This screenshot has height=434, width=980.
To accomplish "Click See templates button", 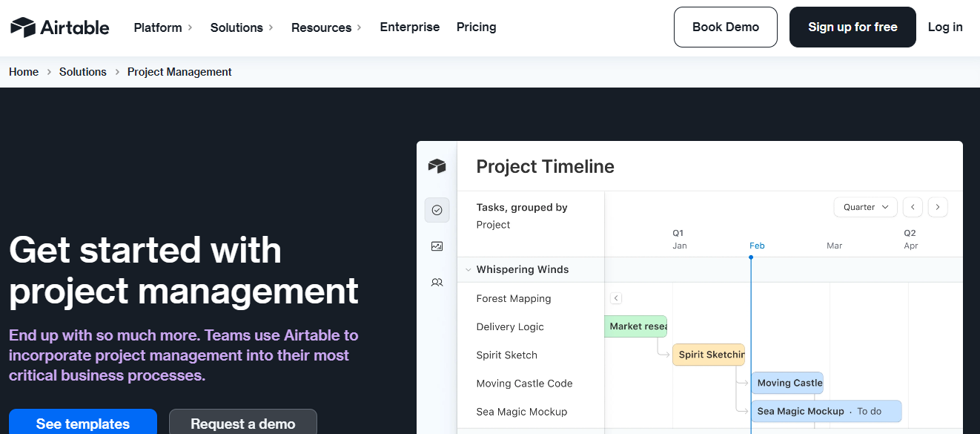I will click(83, 423).
